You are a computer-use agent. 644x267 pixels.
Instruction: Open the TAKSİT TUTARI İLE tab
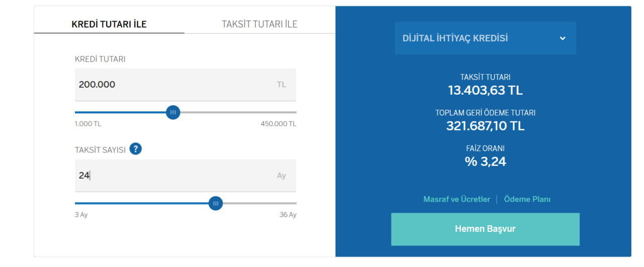point(260,24)
